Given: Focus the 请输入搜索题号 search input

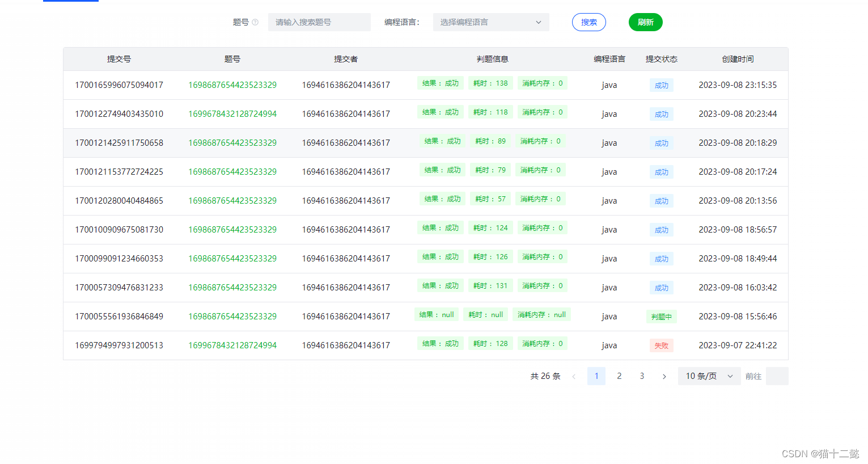Looking at the screenshot, I should tap(319, 22).
